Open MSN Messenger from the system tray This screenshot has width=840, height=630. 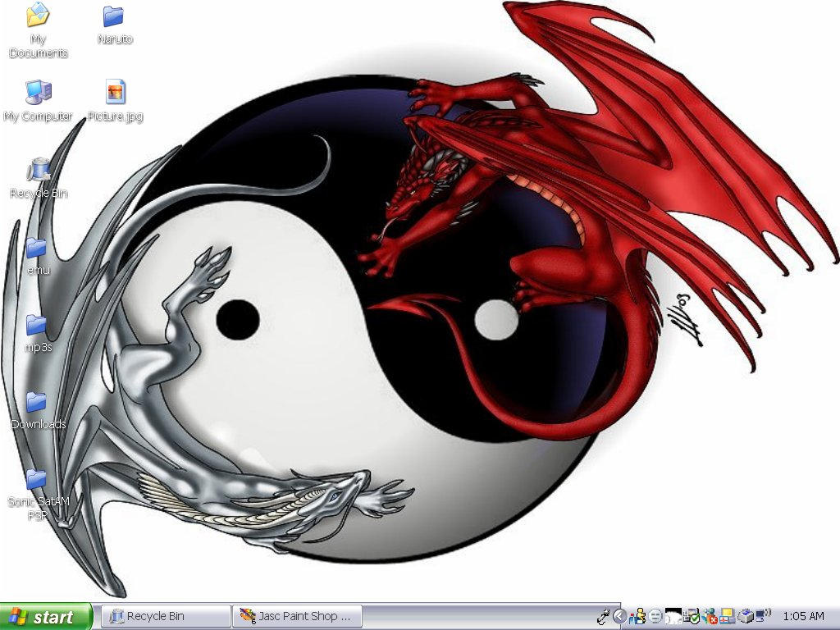pos(637,616)
